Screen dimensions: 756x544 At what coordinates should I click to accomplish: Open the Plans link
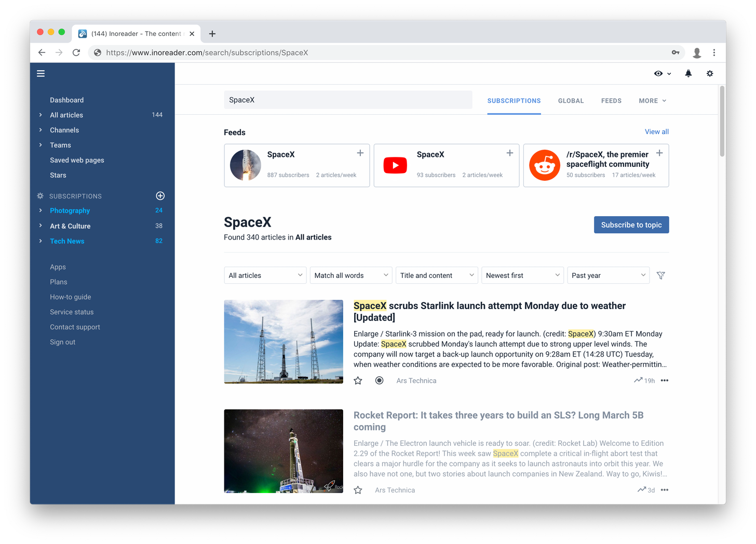tap(59, 282)
